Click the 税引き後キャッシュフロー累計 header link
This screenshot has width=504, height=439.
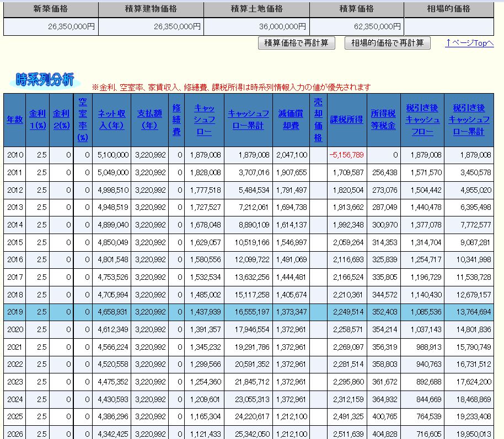point(469,120)
